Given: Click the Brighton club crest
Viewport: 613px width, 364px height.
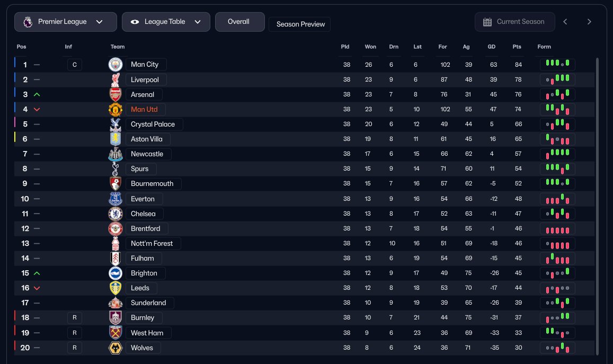Looking at the screenshot, I should [116, 273].
